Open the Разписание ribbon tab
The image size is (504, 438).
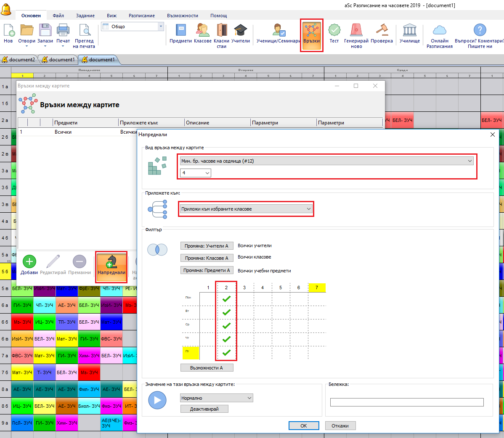click(x=141, y=16)
